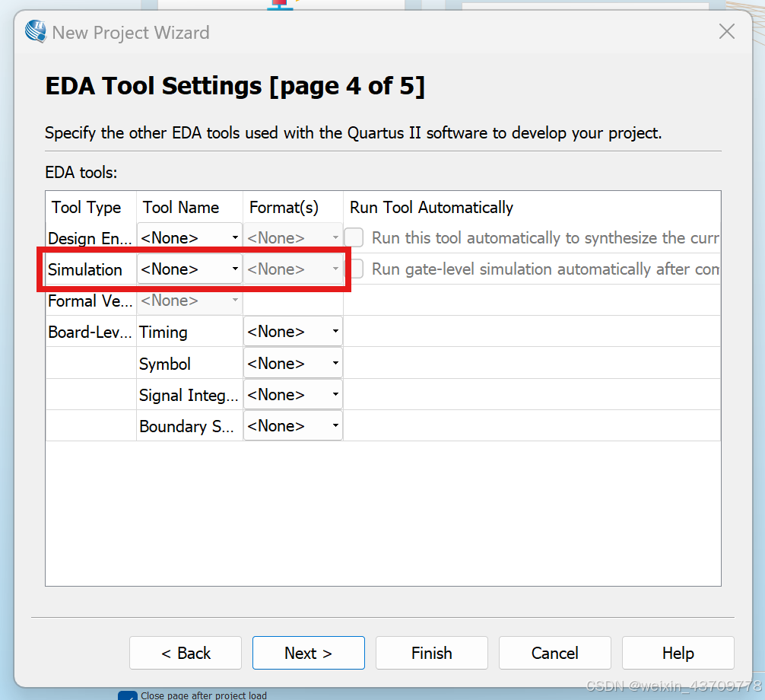
Task: Open the Design Entry tool name dropdown
Action: point(190,237)
